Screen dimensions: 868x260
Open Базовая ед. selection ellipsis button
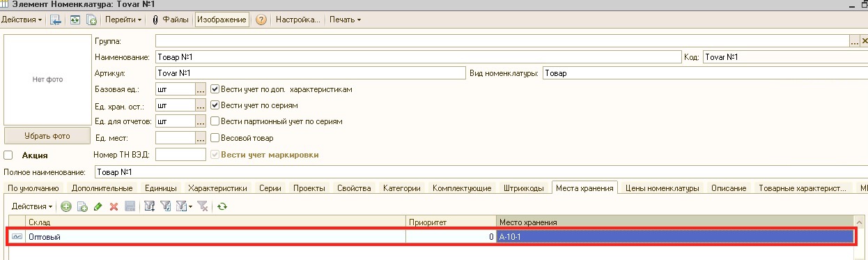(201, 89)
